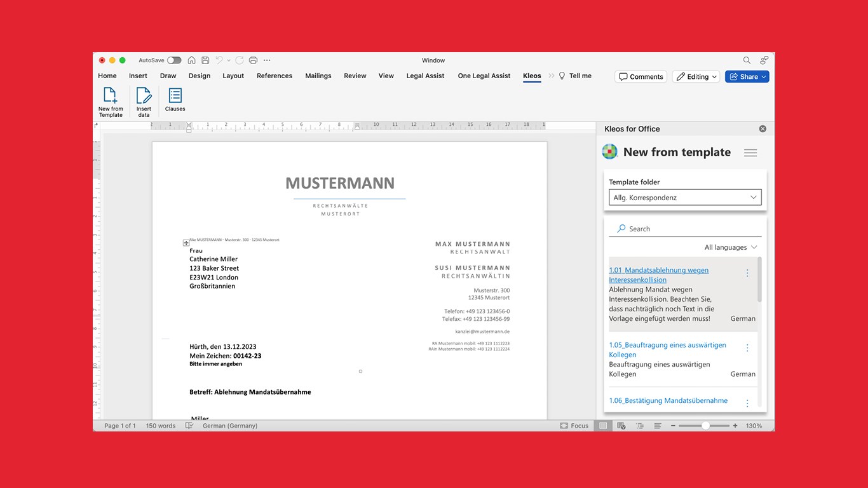
Task: Open the References ribbon tab
Action: tap(275, 76)
